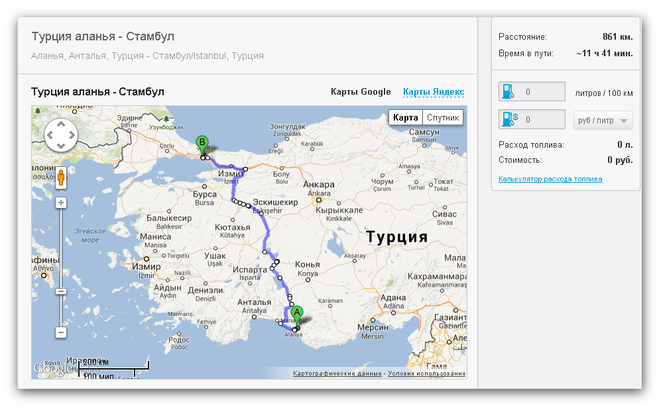Click the green destination marker B
Image resolution: width=659 pixels, height=406 pixels.
203,144
